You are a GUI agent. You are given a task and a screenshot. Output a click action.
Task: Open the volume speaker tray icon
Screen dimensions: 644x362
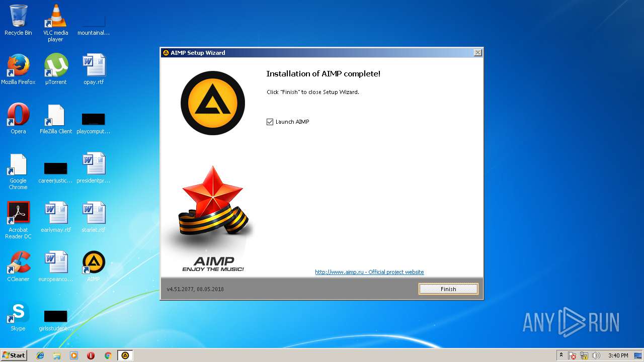(596, 355)
